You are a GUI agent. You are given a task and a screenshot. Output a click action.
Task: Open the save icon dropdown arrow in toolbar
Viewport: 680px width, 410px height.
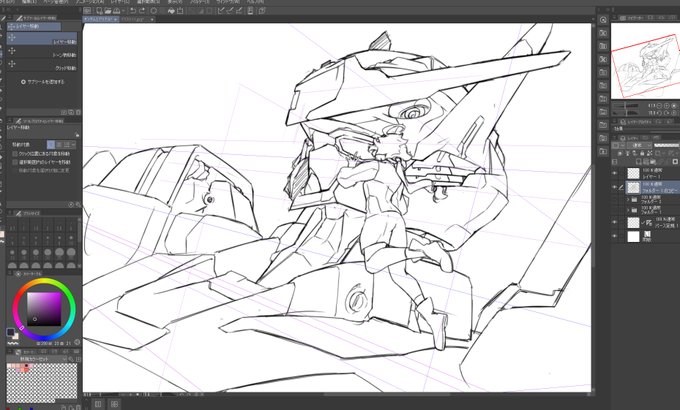click(123, 11)
